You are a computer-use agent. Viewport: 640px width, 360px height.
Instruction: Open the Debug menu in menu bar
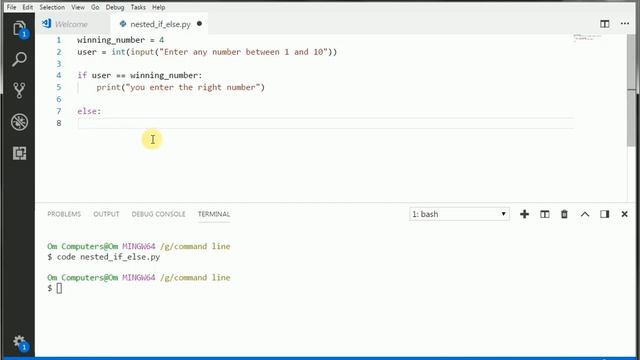(x=115, y=7)
